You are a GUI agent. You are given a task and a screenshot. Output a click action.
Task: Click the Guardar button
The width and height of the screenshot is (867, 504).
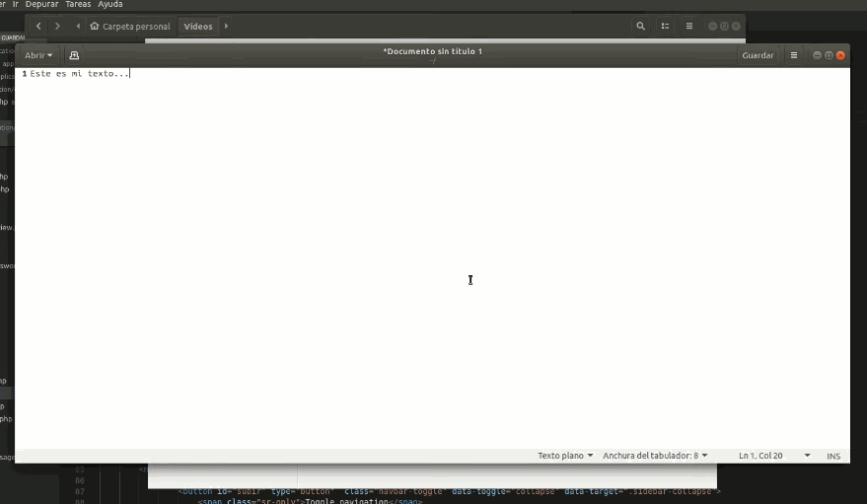click(758, 55)
